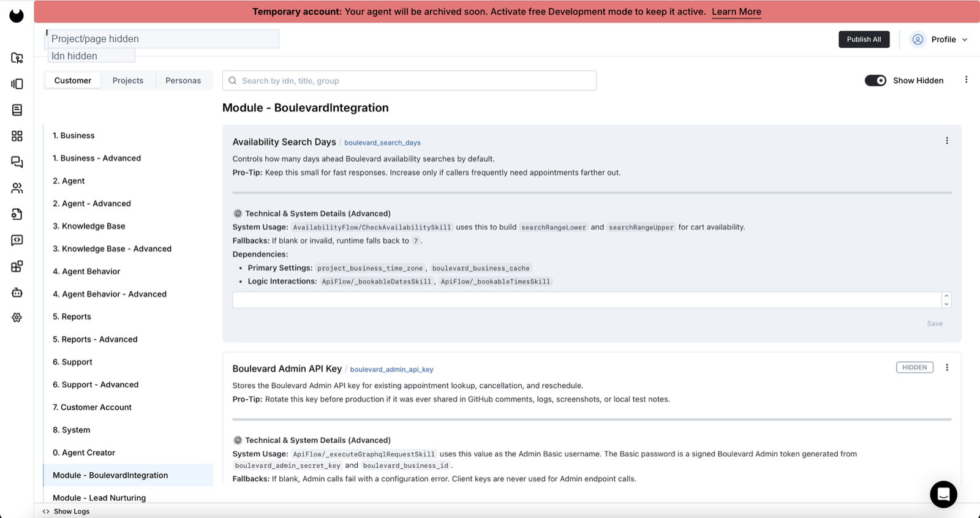This screenshot has height=518, width=980.
Task: Select the 6. Support section
Action: pos(129,362)
